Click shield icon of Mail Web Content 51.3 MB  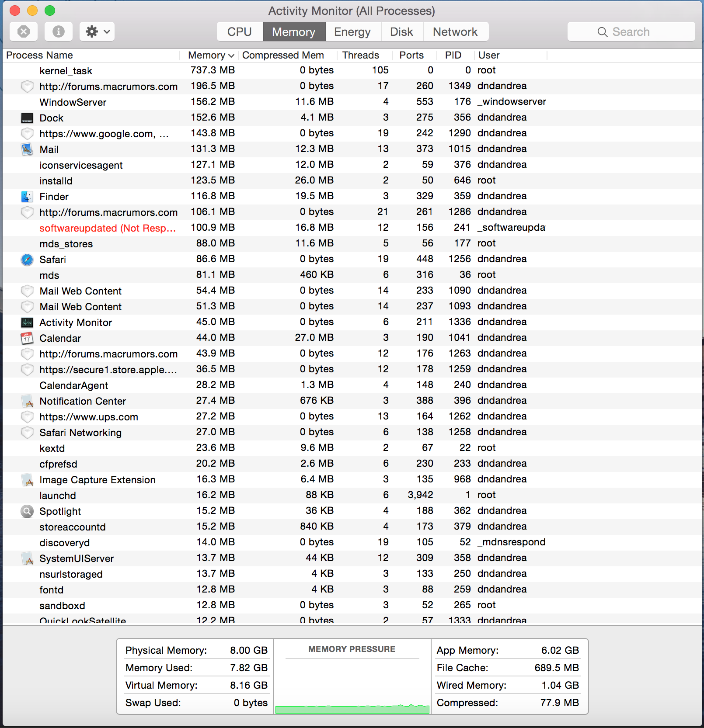27,307
